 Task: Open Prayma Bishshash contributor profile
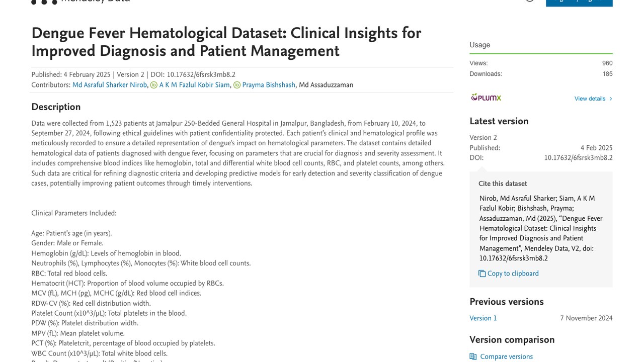pos(269,85)
